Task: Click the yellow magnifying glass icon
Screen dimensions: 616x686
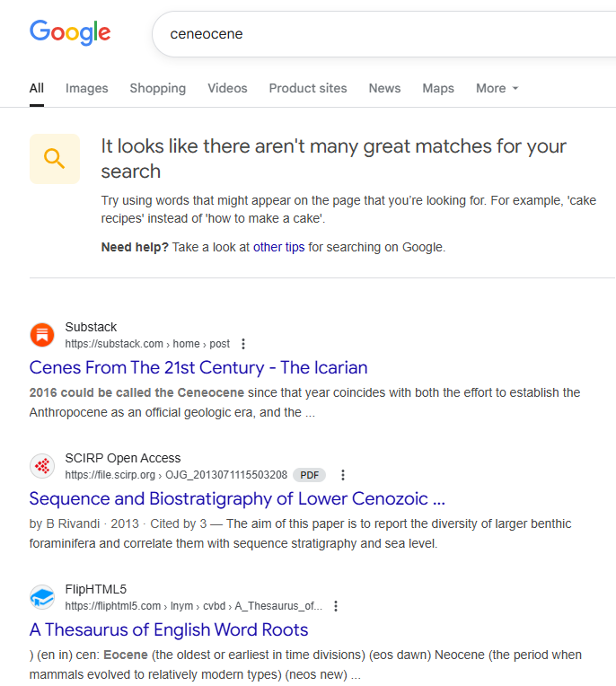Action: 55,159
